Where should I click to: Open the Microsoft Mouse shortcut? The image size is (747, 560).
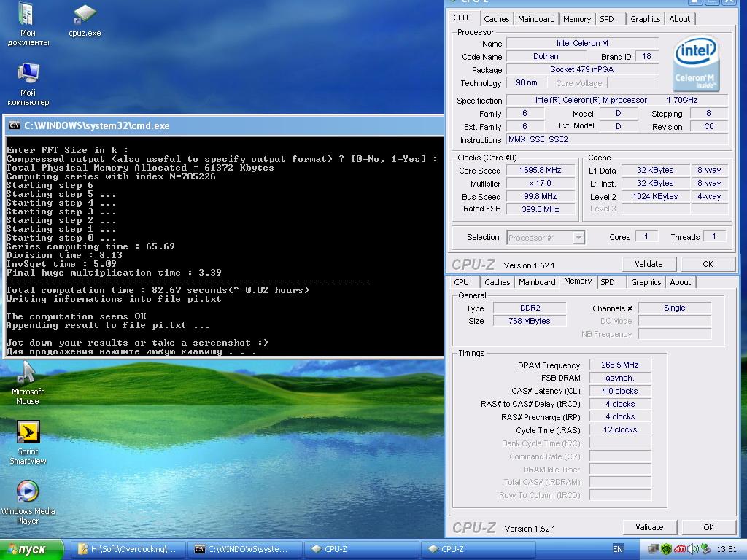click(28, 383)
